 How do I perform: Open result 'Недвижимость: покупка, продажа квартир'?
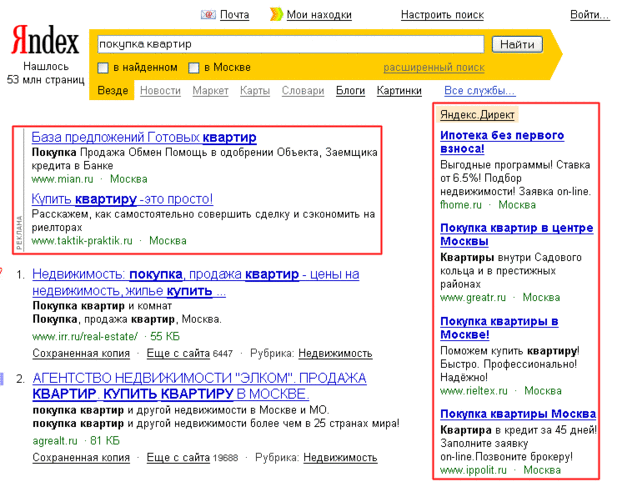(196, 282)
